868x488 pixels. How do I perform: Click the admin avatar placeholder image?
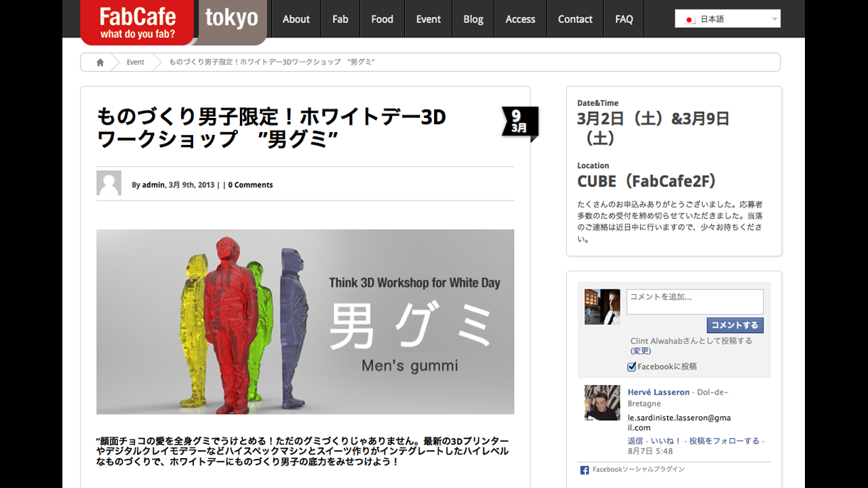coord(108,184)
